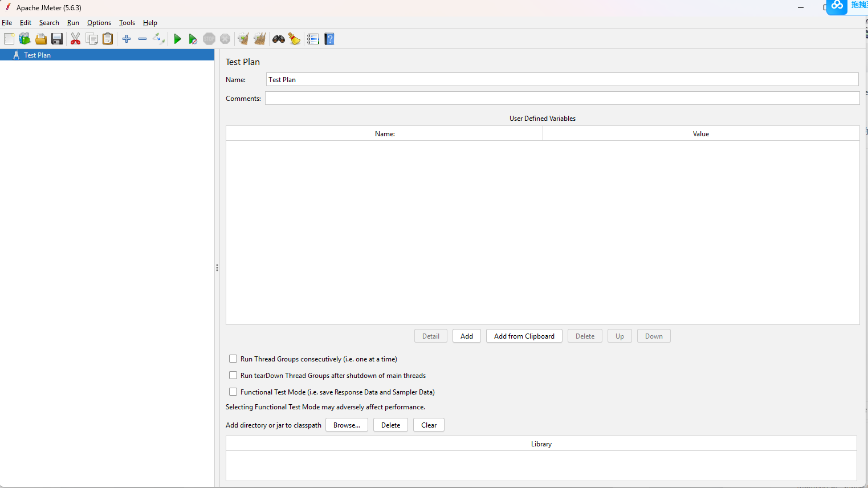Open the Templates icon in the toolbar
The image size is (868, 488).
click(x=25, y=39)
